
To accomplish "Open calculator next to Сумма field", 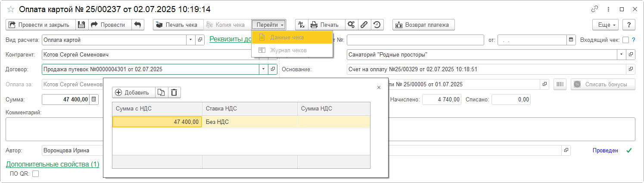I will coord(95,99).
